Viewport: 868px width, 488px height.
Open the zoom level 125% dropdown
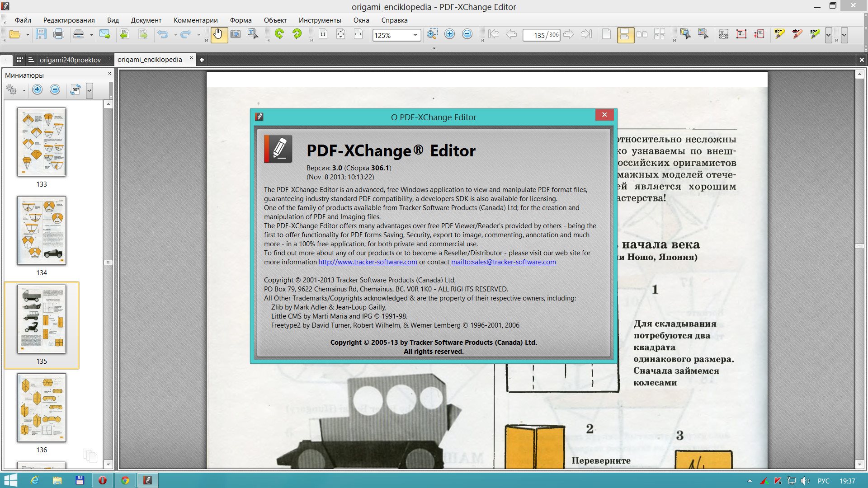[415, 35]
